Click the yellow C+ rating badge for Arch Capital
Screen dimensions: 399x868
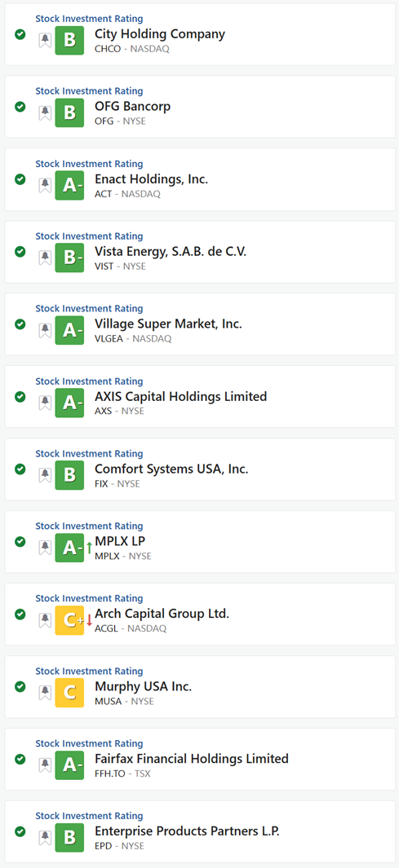click(69, 620)
